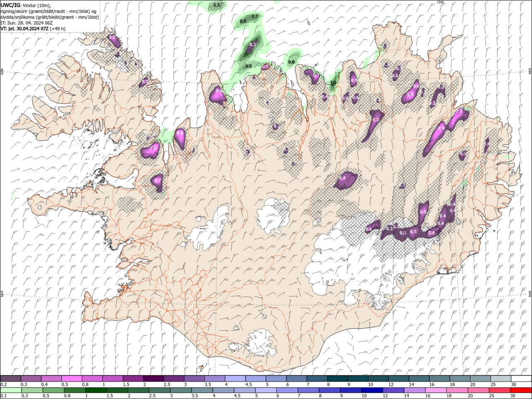532x399 pixels.
Task: Click the 1.2 snow value label
Action: (x=459, y=111)
